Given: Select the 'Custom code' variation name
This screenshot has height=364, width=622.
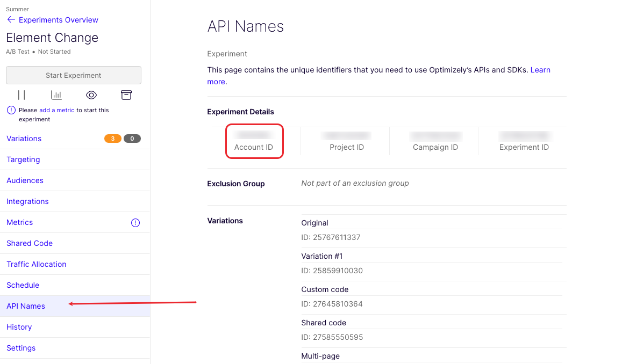Looking at the screenshot, I should click(x=325, y=289).
